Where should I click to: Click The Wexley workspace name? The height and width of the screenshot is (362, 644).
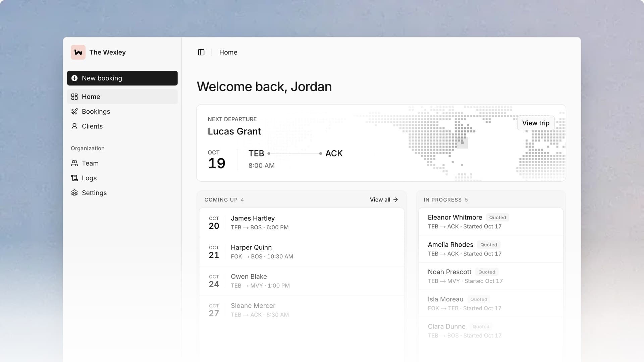point(107,52)
